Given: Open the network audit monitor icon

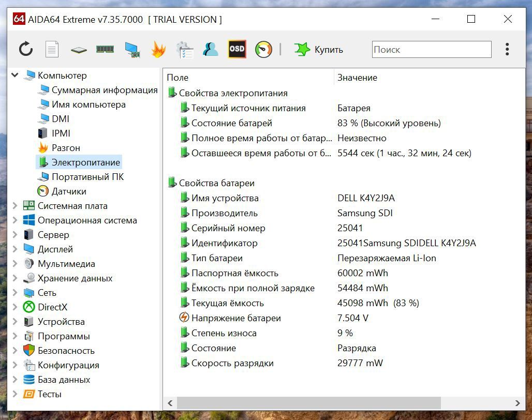Looking at the screenshot, I should 132,50.
